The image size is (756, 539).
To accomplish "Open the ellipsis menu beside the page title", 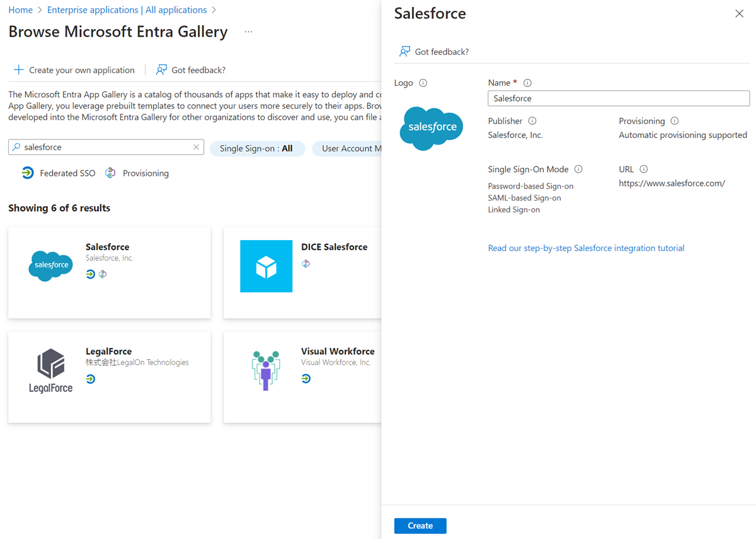I will 248,31.
